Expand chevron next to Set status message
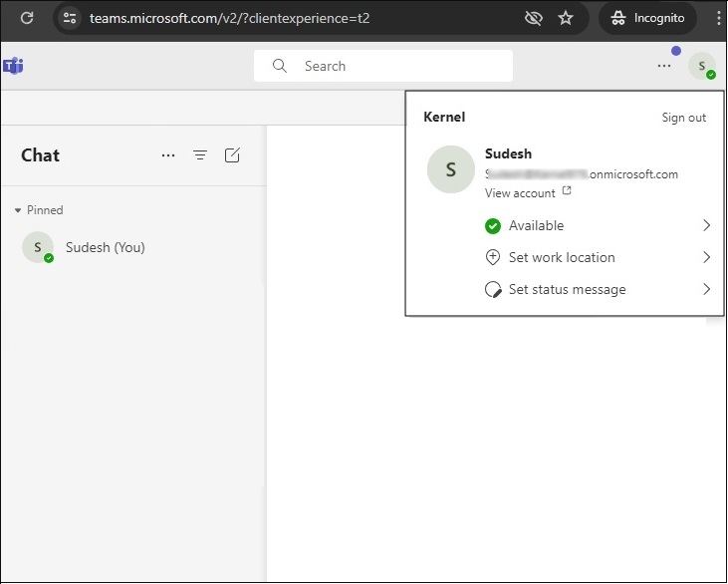 (x=706, y=289)
